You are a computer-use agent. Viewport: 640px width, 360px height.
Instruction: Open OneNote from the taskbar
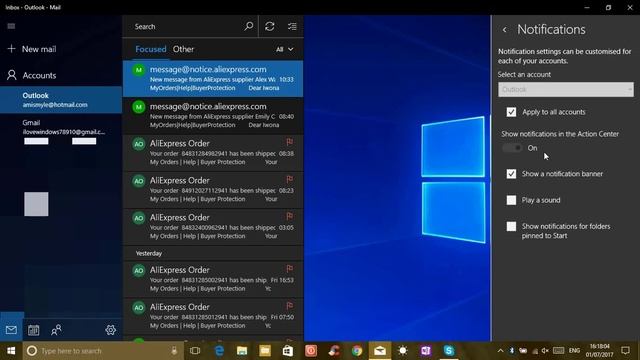click(x=426, y=351)
